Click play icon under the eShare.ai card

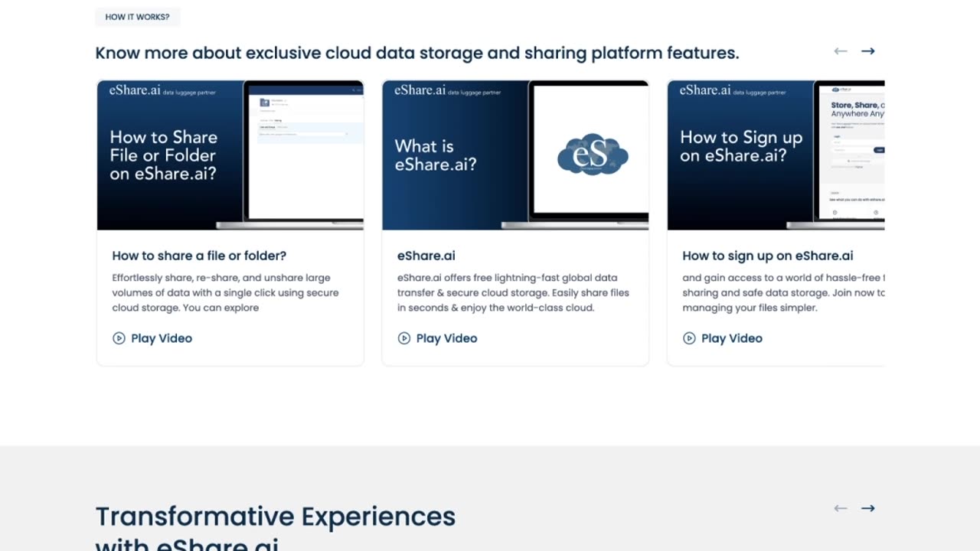tap(404, 338)
